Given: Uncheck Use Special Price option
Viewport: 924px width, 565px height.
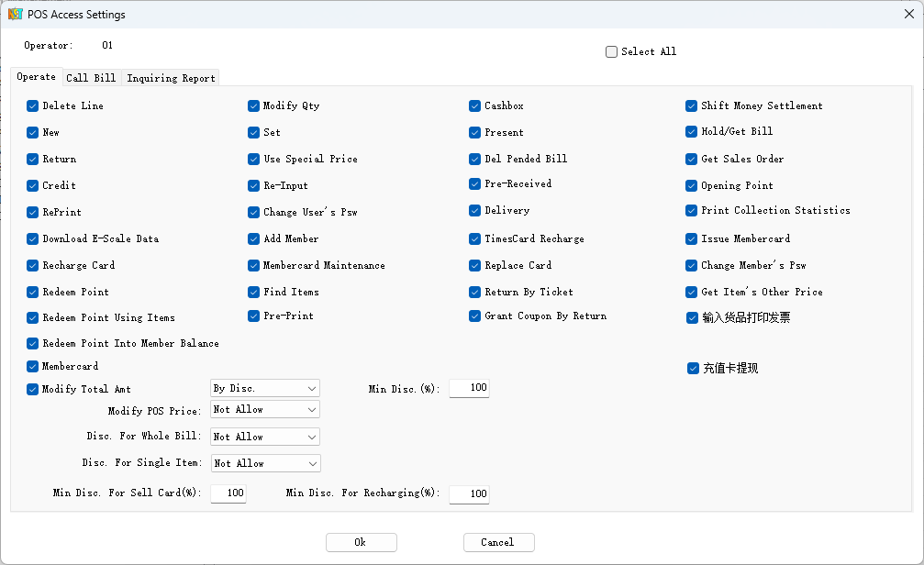Looking at the screenshot, I should [254, 160].
